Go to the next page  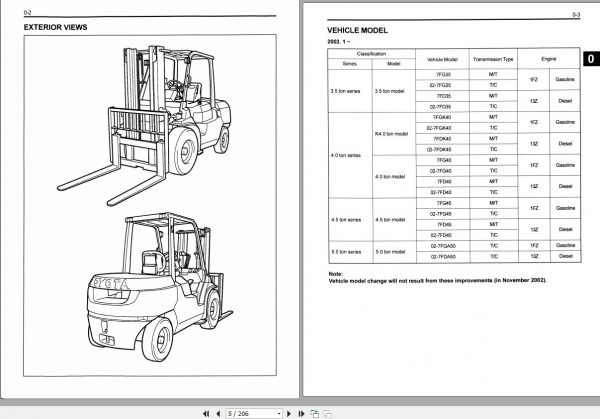pos(289,414)
